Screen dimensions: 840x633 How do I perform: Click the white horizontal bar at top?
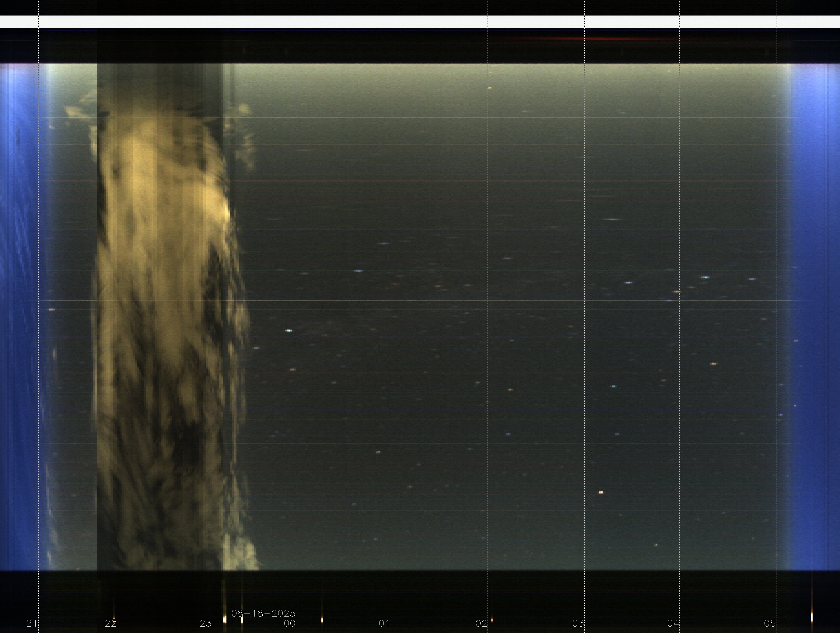420,22
